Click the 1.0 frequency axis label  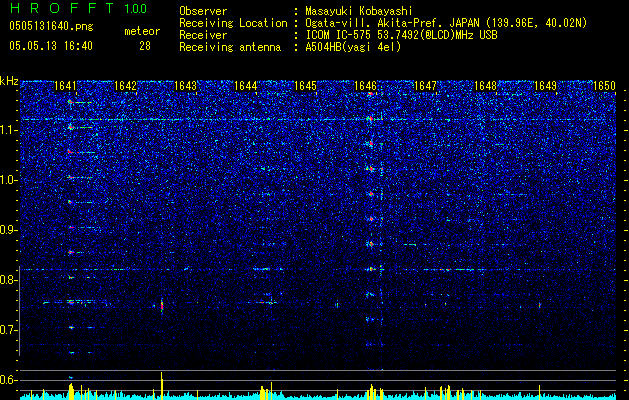pos(8,180)
